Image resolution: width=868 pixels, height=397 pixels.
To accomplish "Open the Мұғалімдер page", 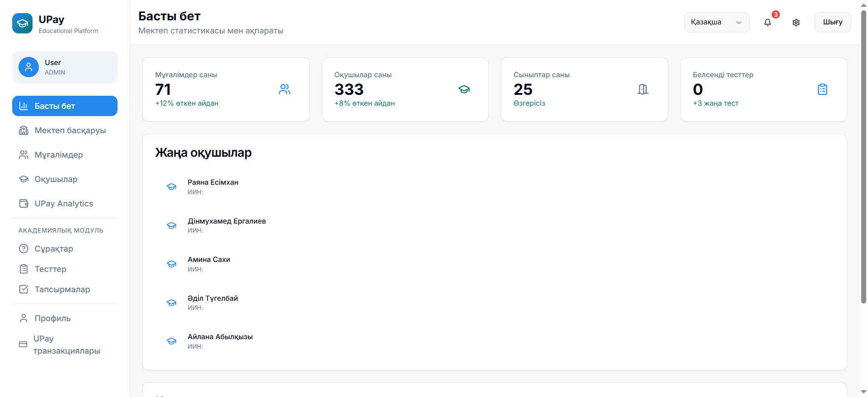I will (x=65, y=154).
